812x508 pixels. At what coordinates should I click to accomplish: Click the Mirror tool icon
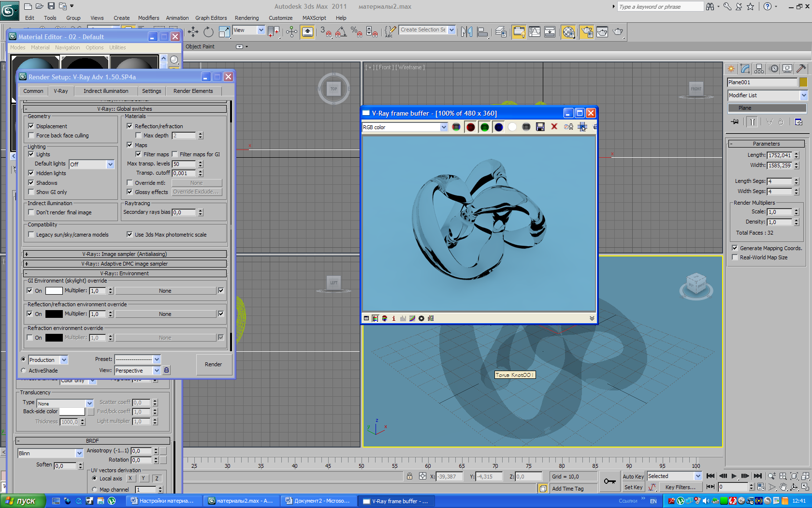coord(466,32)
